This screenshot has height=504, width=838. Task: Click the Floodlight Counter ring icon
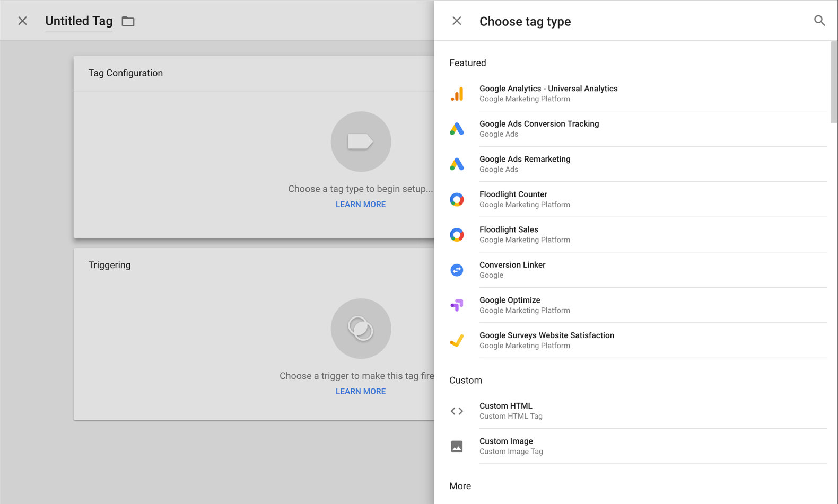pos(457,199)
